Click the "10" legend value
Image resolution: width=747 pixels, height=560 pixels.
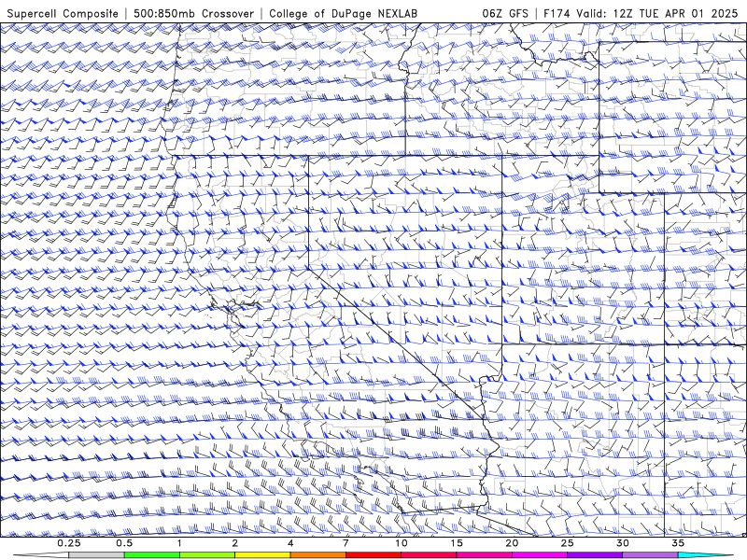[x=402, y=543]
